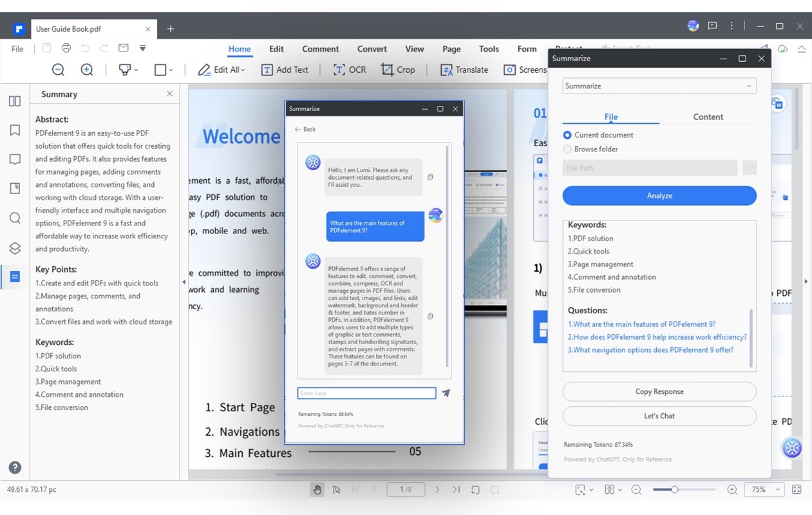Image resolution: width=812 pixels, height=515 pixels.
Task: Open the layers panel icon in the sidebar
Action: (x=15, y=248)
